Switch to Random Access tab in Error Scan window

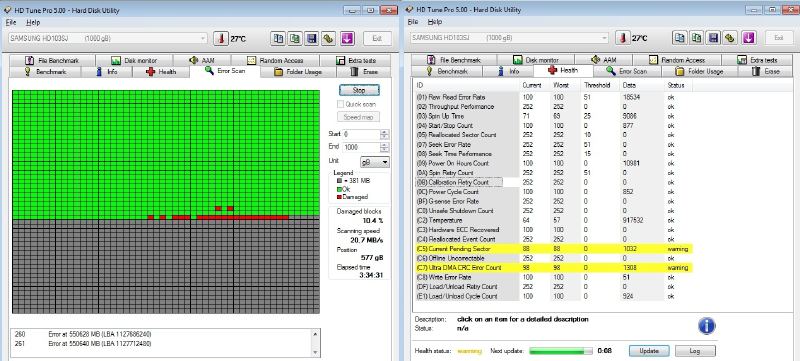[276, 60]
